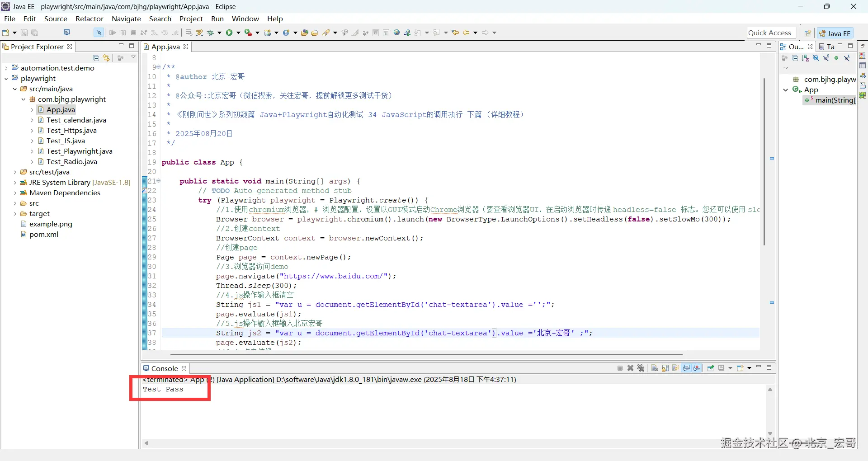Select Test_calendar.java in Project Explorer
This screenshot has height=461, width=868.
click(76, 120)
